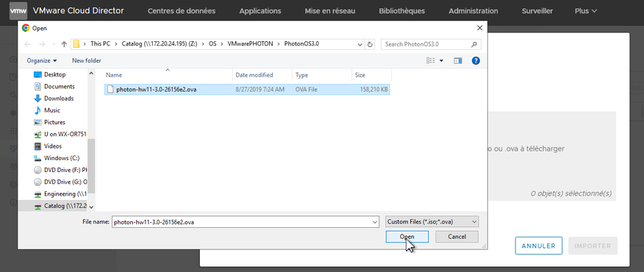Close the Open dialog window

tap(479, 28)
